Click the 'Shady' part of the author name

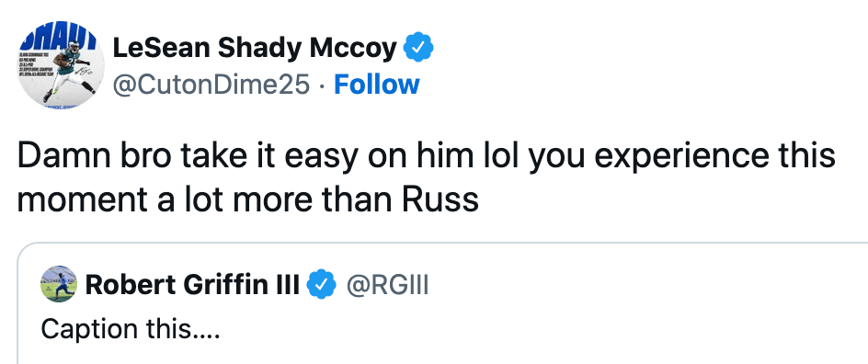click(259, 49)
